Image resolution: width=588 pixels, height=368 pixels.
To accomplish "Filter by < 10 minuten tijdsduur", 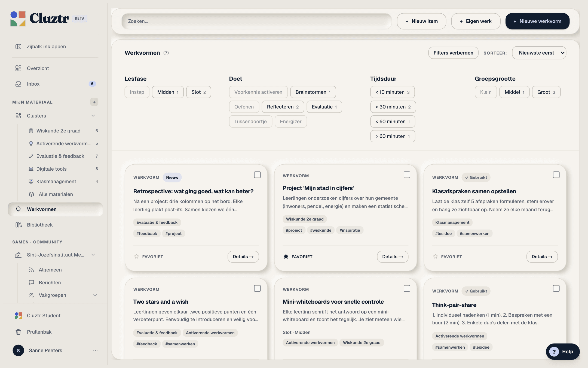I will [392, 92].
